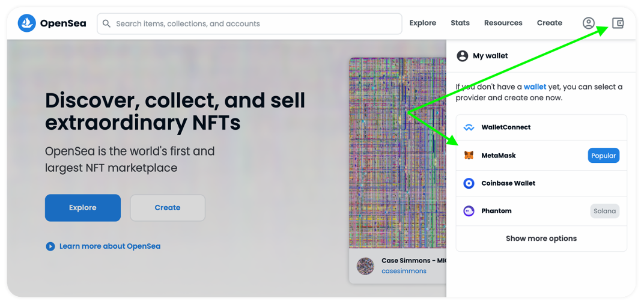Click the Coinbase Wallet logo icon

(x=469, y=183)
